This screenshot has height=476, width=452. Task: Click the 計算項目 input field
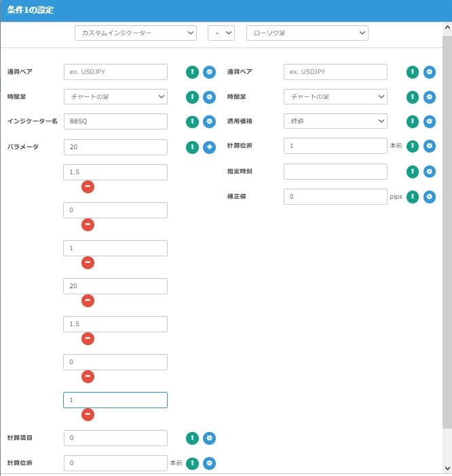tap(115, 438)
